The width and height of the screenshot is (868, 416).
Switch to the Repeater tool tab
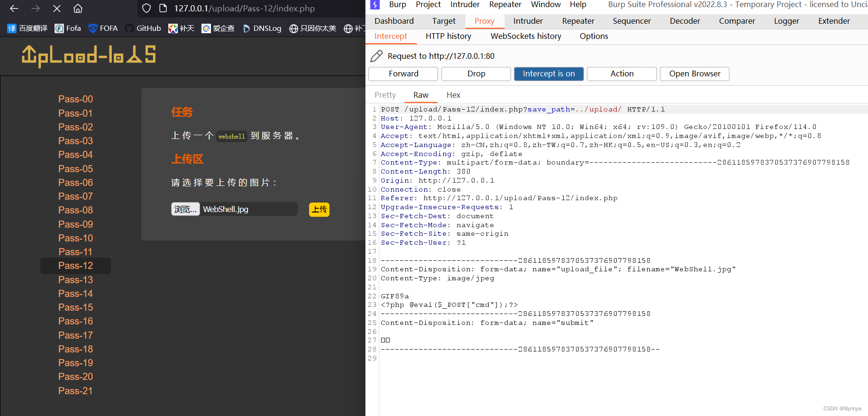coord(578,21)
